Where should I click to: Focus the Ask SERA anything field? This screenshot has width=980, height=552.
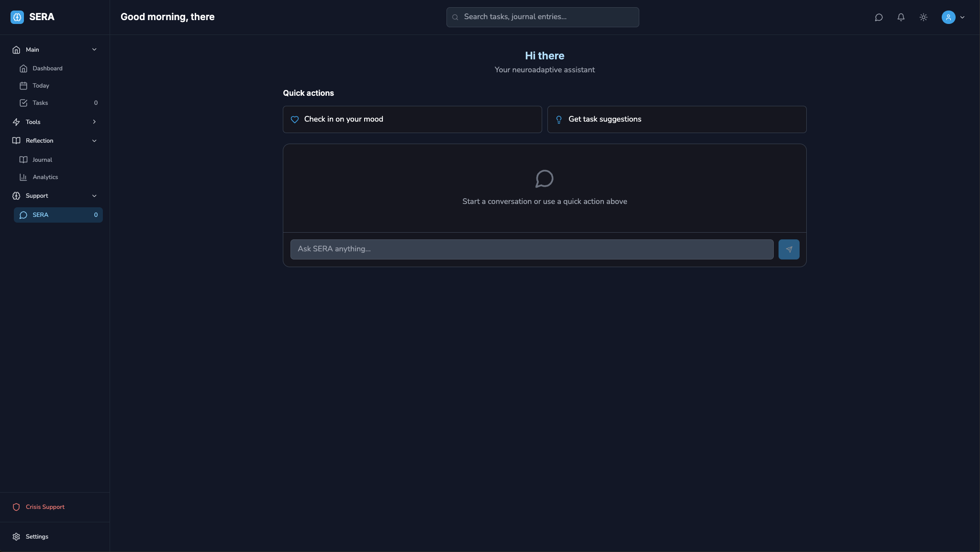[531, 249]
